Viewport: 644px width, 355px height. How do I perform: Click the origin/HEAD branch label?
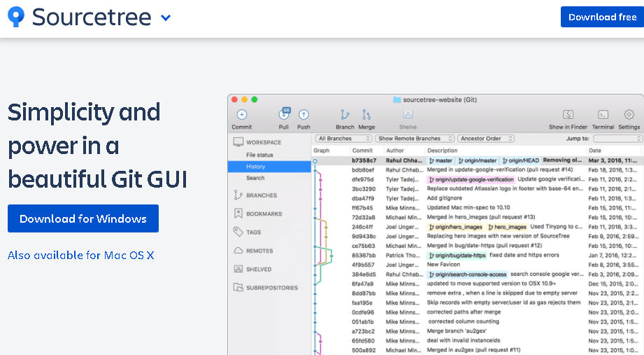click(x=520, y=160)
